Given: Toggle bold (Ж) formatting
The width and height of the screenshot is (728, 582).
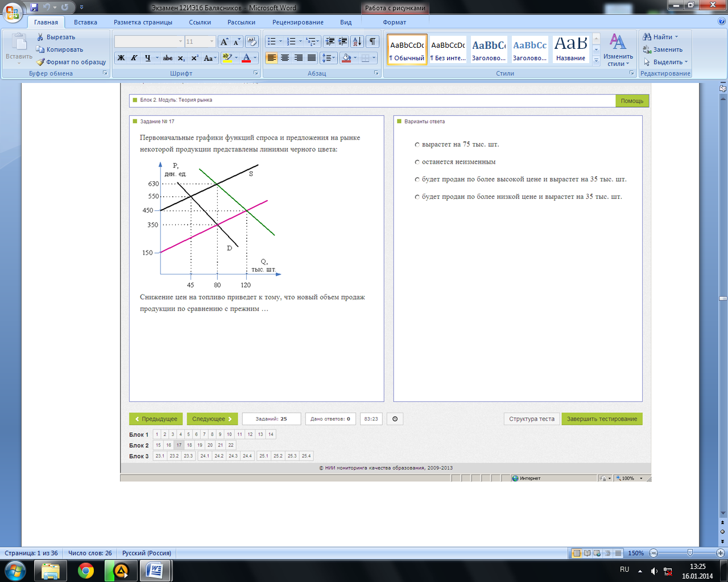Looking at the screenshot, I should (x=121, y=58).
